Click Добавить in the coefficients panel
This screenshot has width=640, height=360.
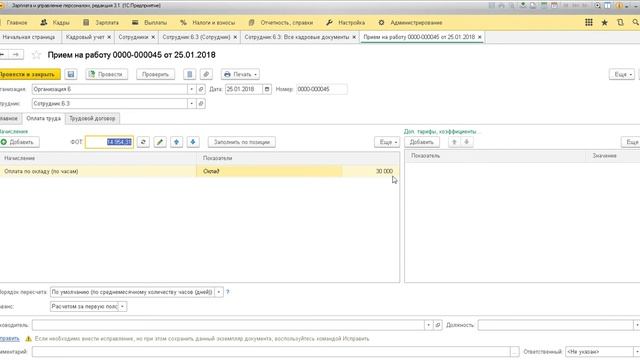click(422, 142)
